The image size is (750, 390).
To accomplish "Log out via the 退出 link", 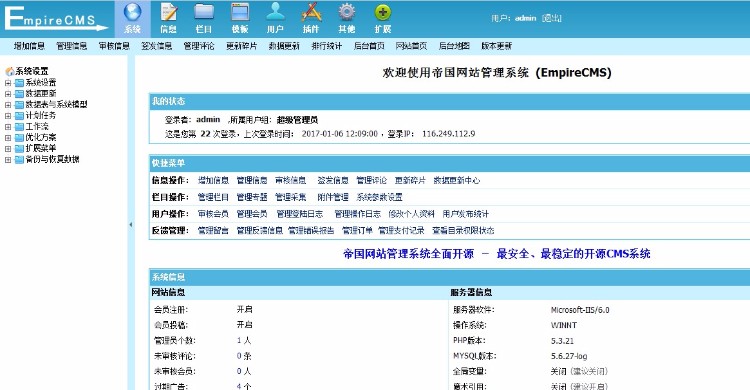I will (x=552, y=18).
